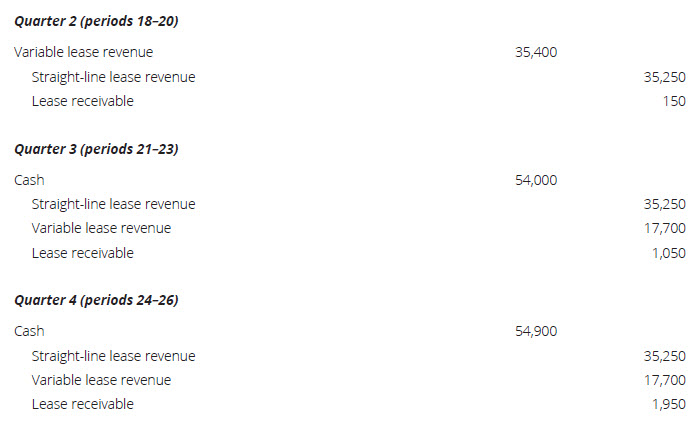Select Straight-line lease revenue under Quarter 2

[x=113, y=77]
